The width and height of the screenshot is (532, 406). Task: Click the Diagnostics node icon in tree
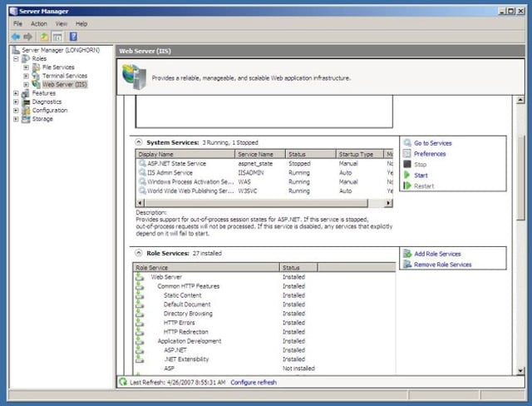click(x=26, y=101)
